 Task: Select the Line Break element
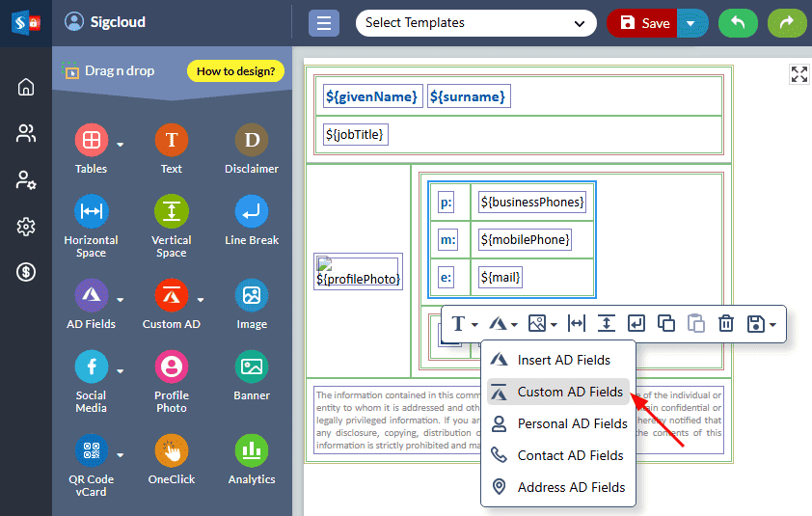click(251, 211)
